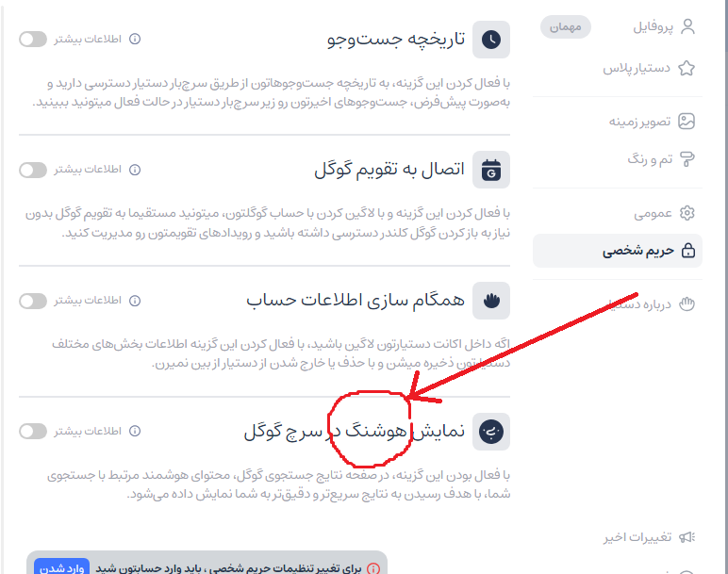Click the هوشنگ smiley icon
The image size is (728, 574).
coord(491,432)
